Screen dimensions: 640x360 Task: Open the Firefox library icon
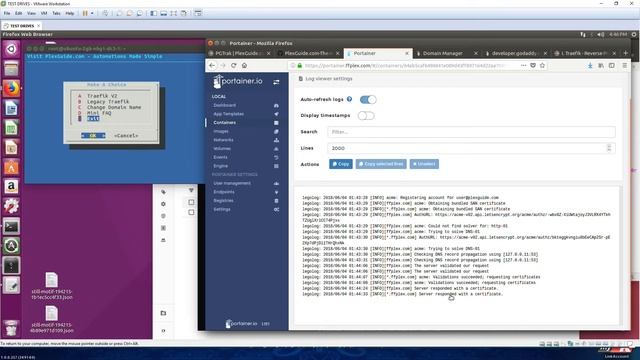(x=601, y=65)
